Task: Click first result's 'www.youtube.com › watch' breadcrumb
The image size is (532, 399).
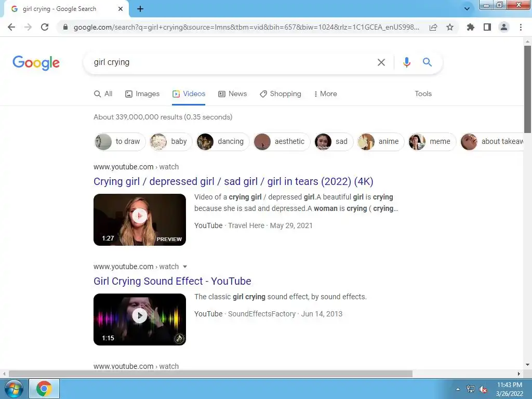Action: 136,167
